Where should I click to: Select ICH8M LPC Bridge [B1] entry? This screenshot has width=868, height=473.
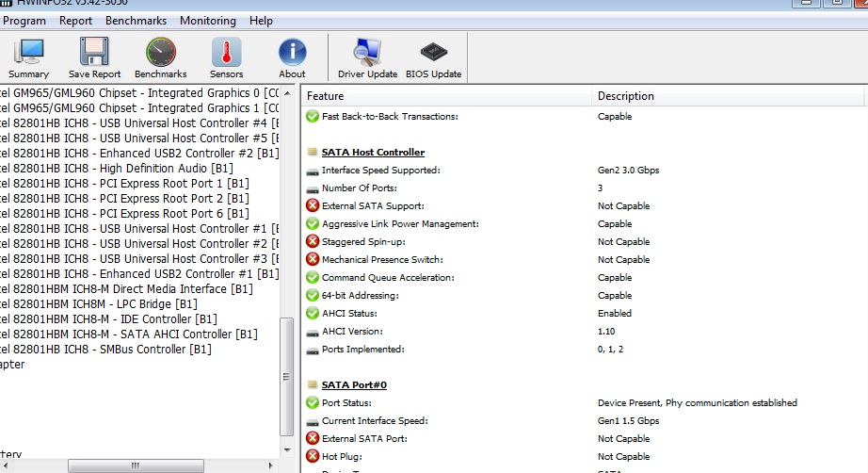(x=99, y=304)
